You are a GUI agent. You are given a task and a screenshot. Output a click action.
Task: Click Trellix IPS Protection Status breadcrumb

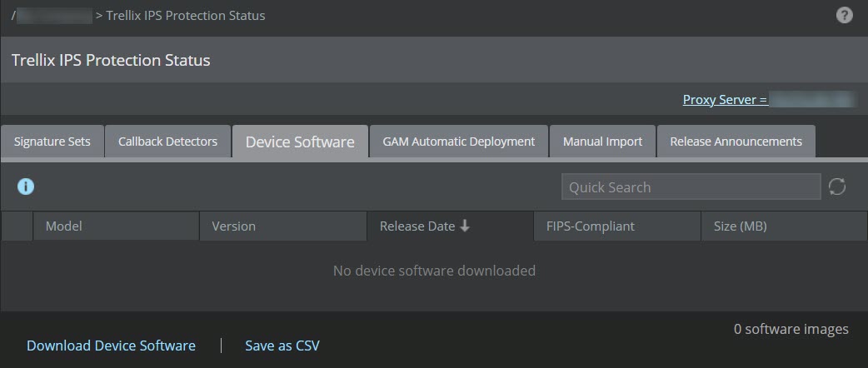pyautogui.click(x=186, y=16)
